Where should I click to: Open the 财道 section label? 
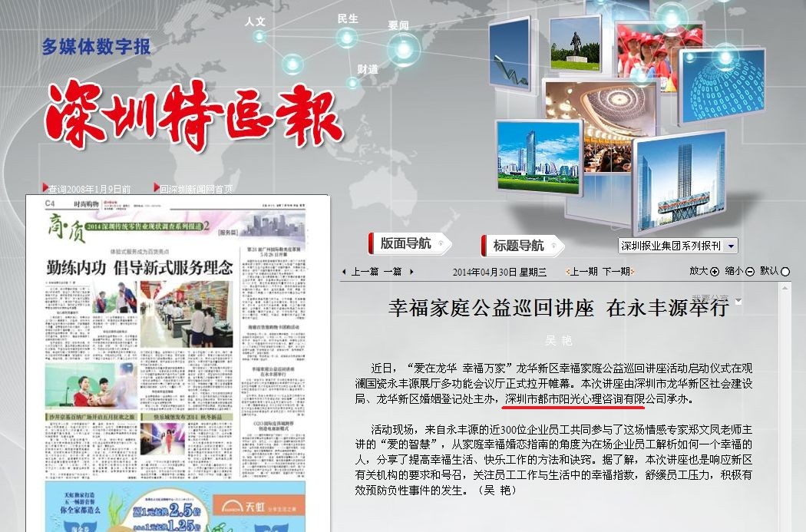click(368, 69)
